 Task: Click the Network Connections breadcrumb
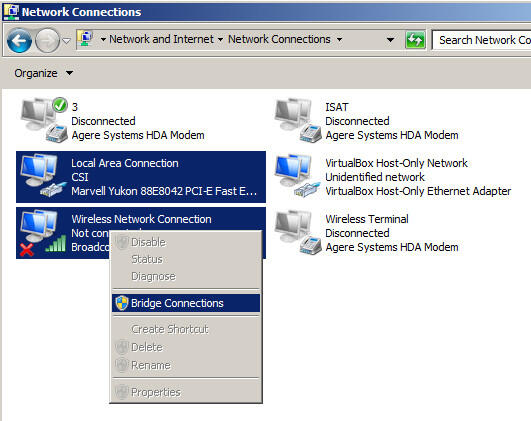click(279, 39)
